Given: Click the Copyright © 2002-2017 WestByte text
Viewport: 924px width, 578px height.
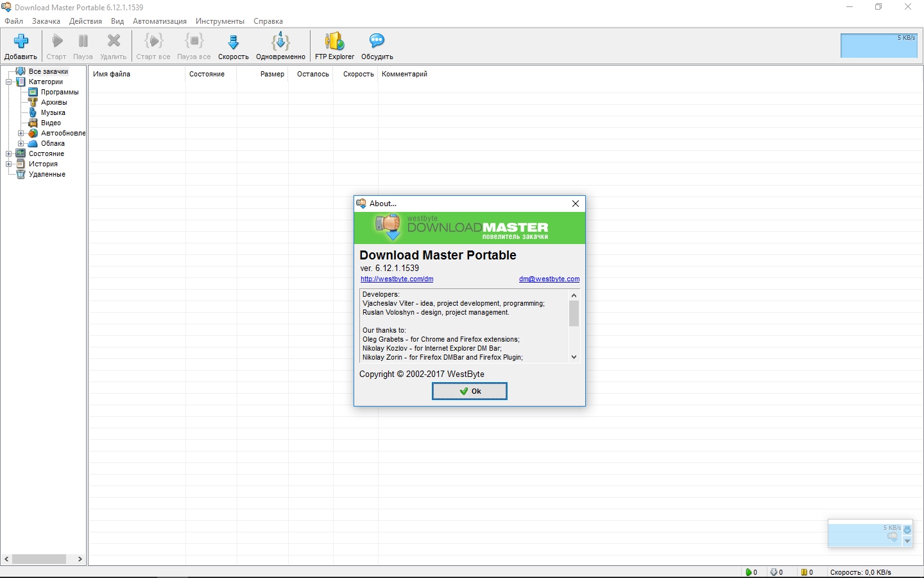Looking at the screenshot, I should pos(422,374).
